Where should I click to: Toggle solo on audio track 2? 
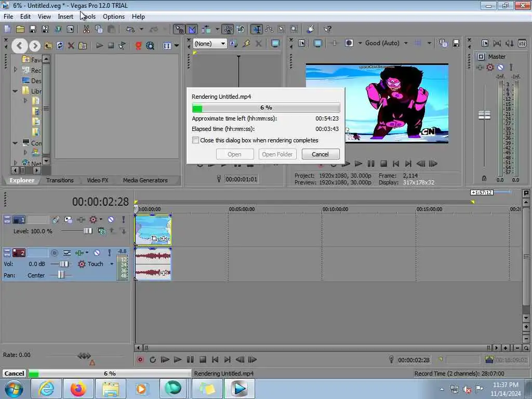(x=109, y=253)
